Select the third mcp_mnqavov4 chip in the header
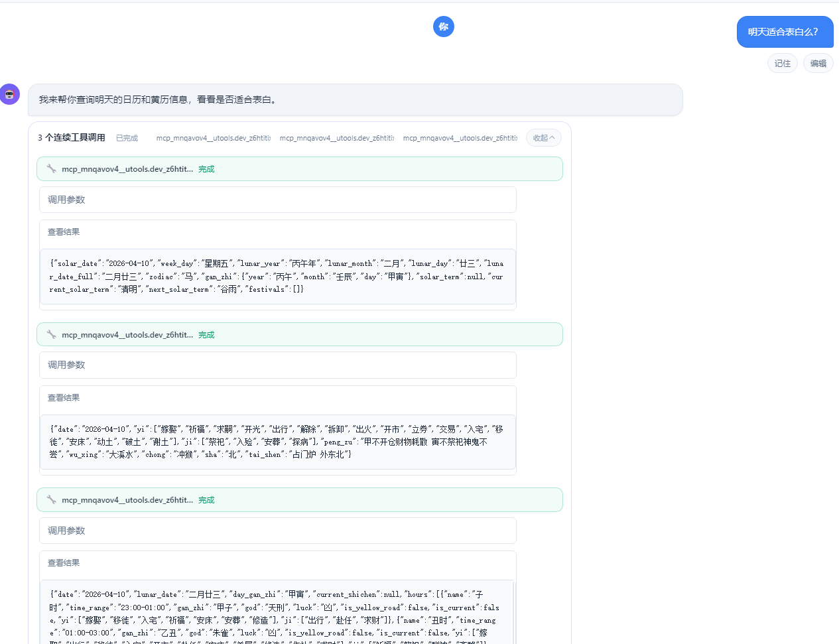This screenshot has width=839, height=644. (460, 138)
